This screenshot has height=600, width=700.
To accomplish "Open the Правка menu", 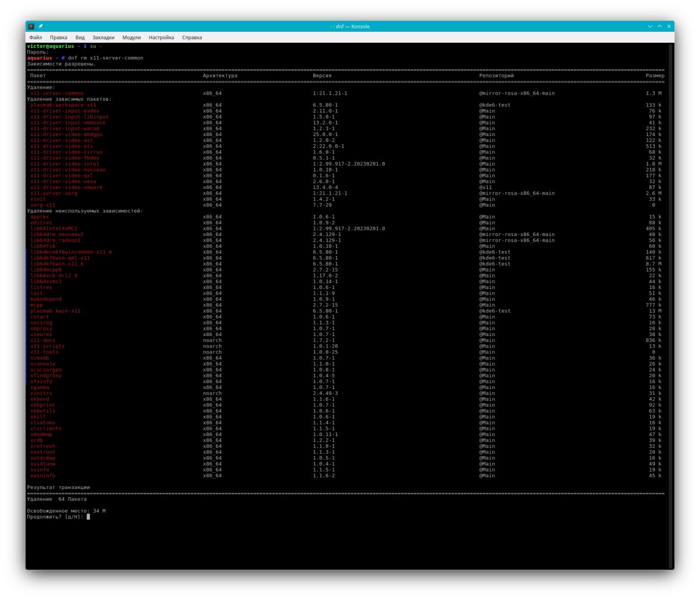I will (59, 38).
